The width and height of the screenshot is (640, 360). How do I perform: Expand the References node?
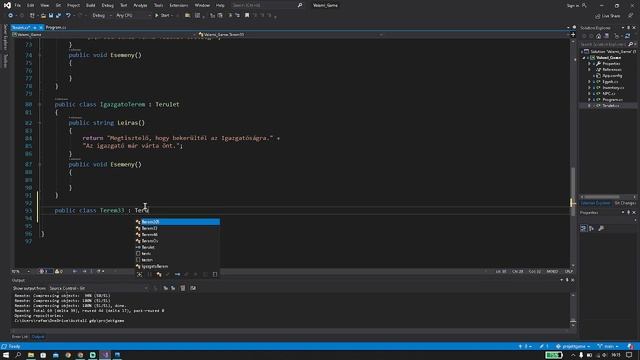tap(589, 70)
